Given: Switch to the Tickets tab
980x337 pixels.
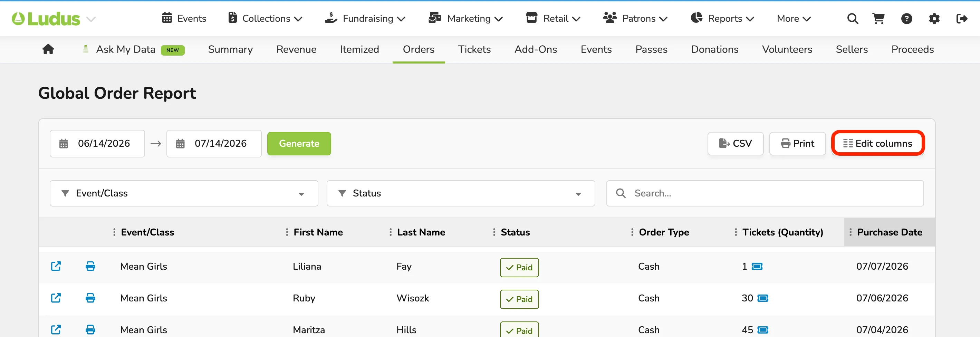Looking at the screenshot, I should click(474, 49).
